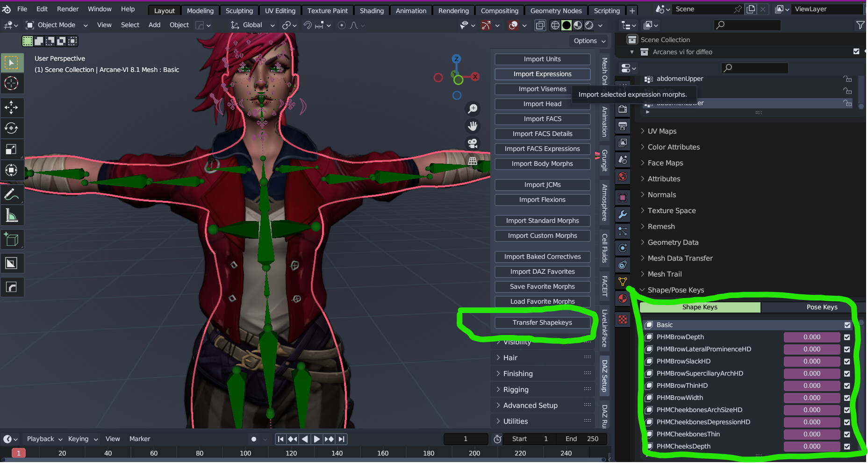The width and height of the screenshot is (868, 463).
Task: Click the Save Favorite Morphs button
Action: coord(542,287)
